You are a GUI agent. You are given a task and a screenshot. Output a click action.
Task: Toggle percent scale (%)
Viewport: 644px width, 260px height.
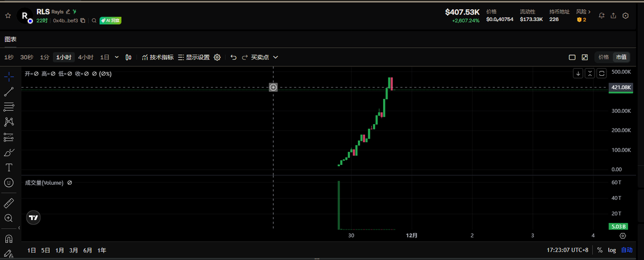point(599,250)
